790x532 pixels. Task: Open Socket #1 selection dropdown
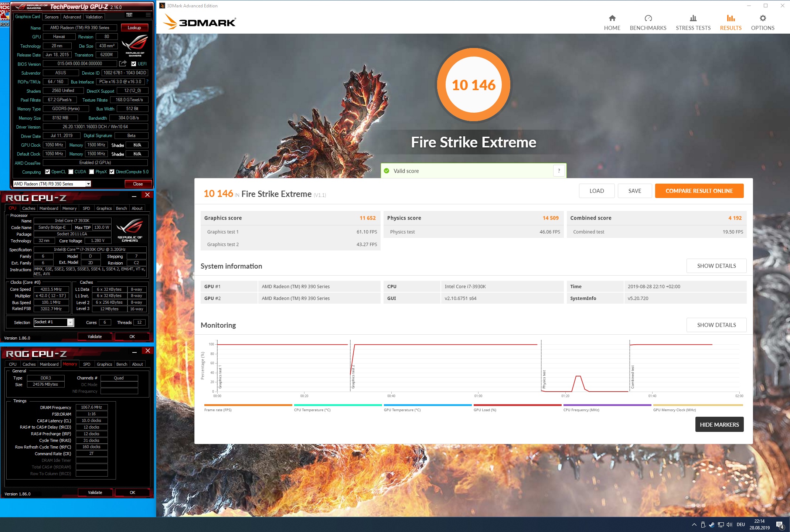click(x=54, y=322)
